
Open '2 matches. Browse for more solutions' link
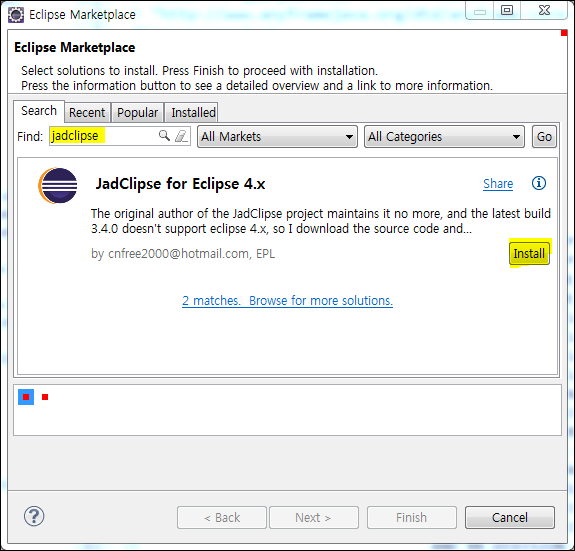tap(287, 301)
